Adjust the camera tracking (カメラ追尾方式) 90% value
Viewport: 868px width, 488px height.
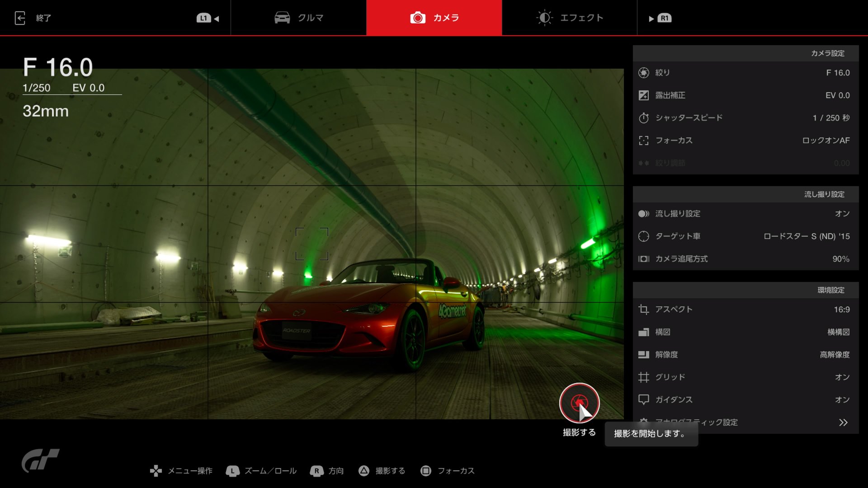click(x=840, y=259)
